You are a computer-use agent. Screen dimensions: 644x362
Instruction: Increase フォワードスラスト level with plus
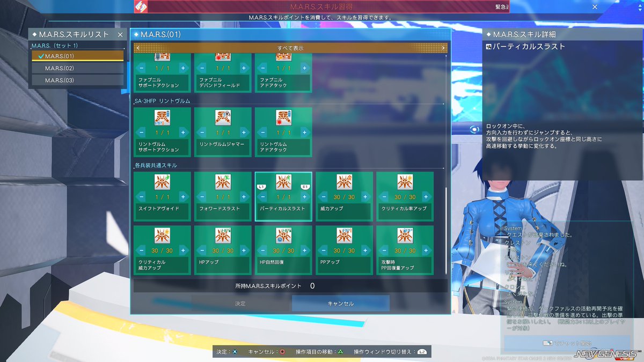244,197
